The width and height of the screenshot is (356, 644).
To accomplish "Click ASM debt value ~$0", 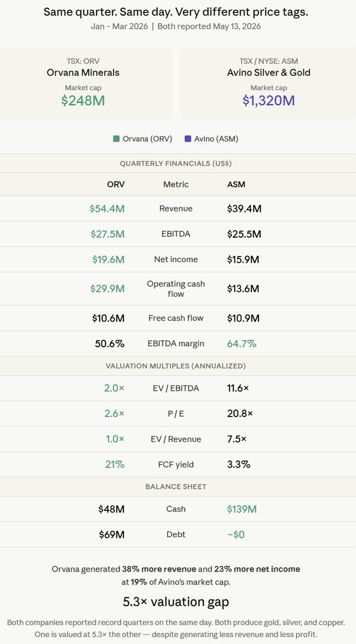I will [236, 535].
